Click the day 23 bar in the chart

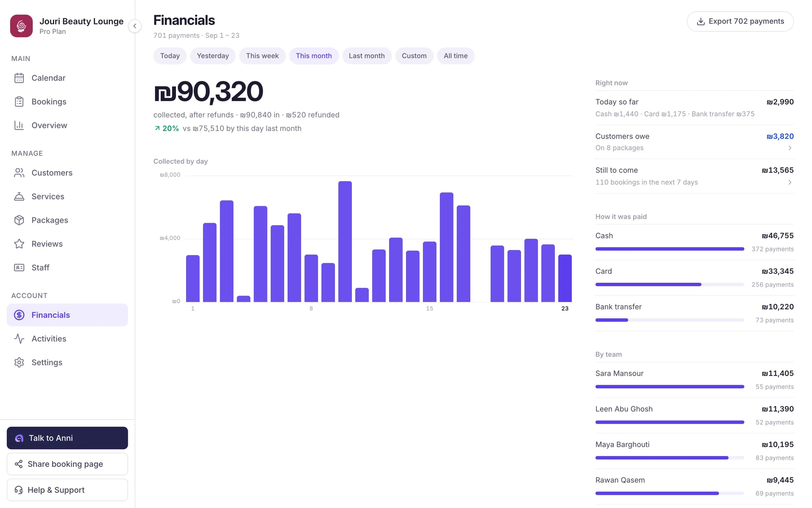tap(565, 278)
